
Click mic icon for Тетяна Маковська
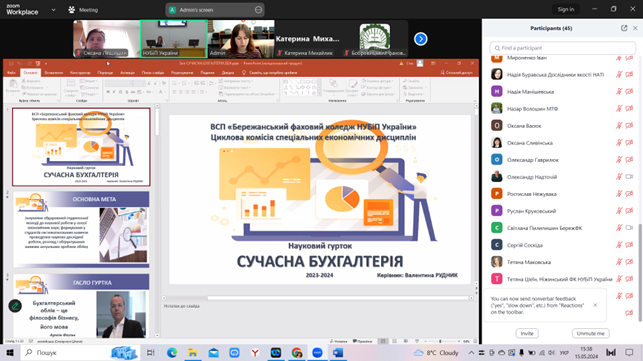point(619,262)
